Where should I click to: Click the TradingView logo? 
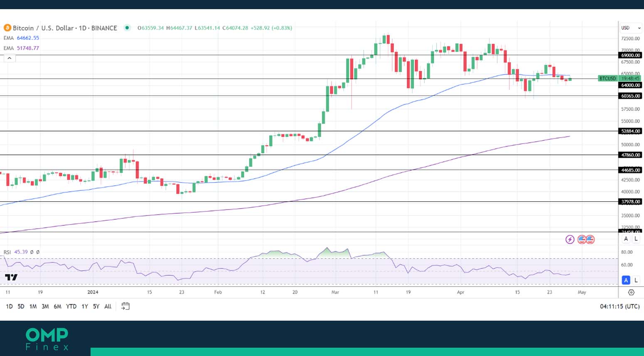pyautogui.click(x=11, y=277)
